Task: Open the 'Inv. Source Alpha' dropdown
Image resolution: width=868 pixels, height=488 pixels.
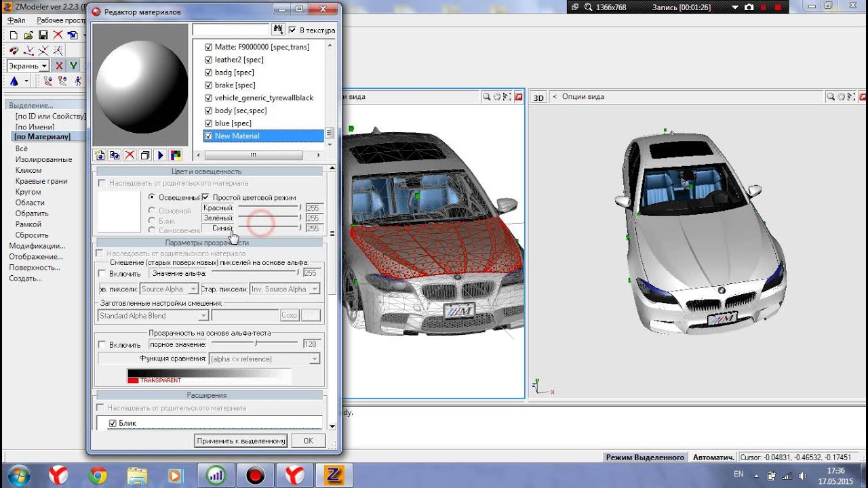Action: click(285, 289)
